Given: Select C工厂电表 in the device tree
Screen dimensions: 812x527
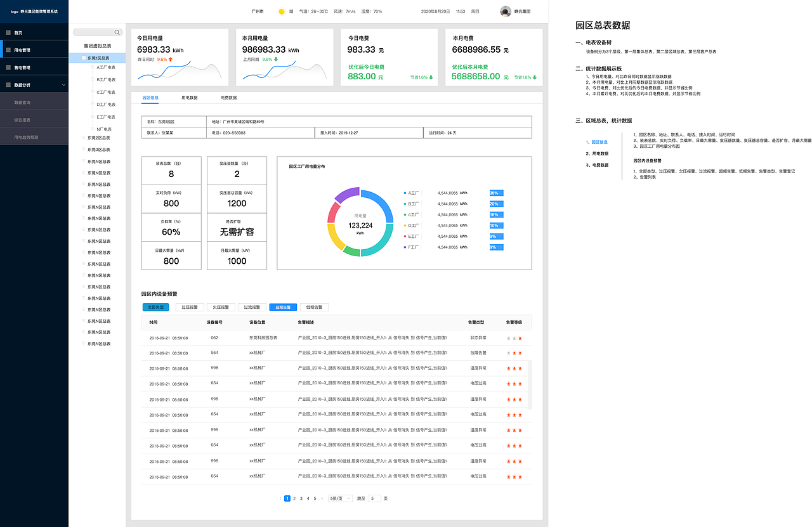Looking at the screenshot, I should coord(106,92).
